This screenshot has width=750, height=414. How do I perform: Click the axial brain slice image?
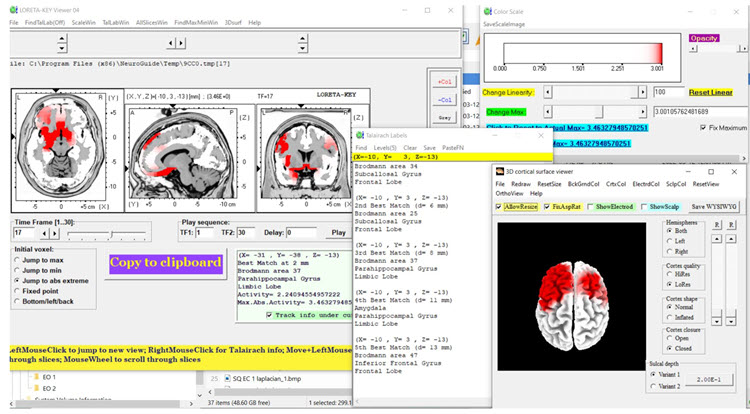pos(61,135)
